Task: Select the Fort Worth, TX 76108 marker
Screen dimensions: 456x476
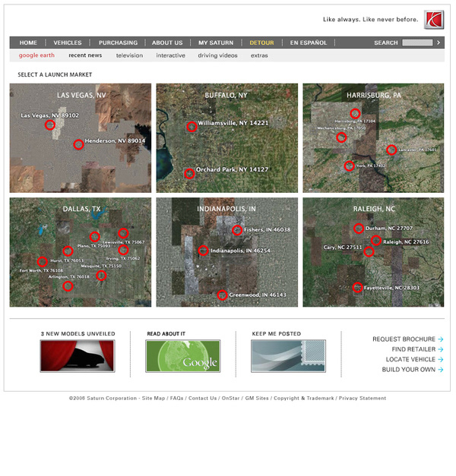Action: (x=43, y=262)
